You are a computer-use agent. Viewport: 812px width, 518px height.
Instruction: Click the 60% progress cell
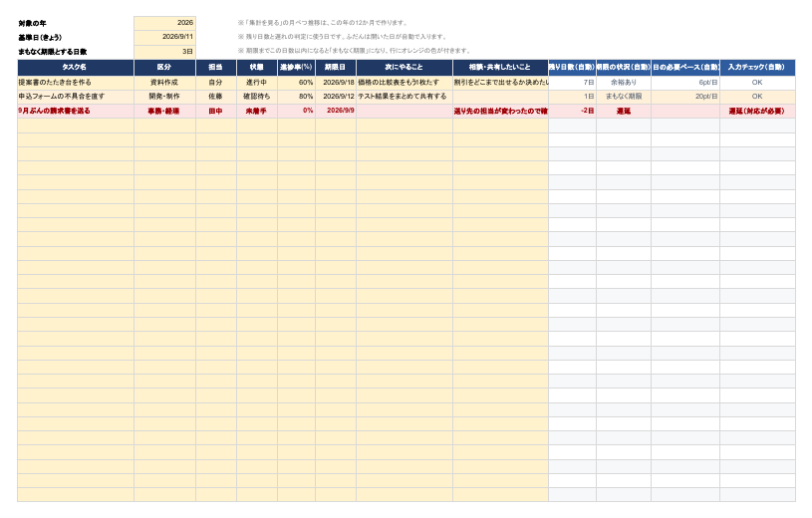point(296,83)
